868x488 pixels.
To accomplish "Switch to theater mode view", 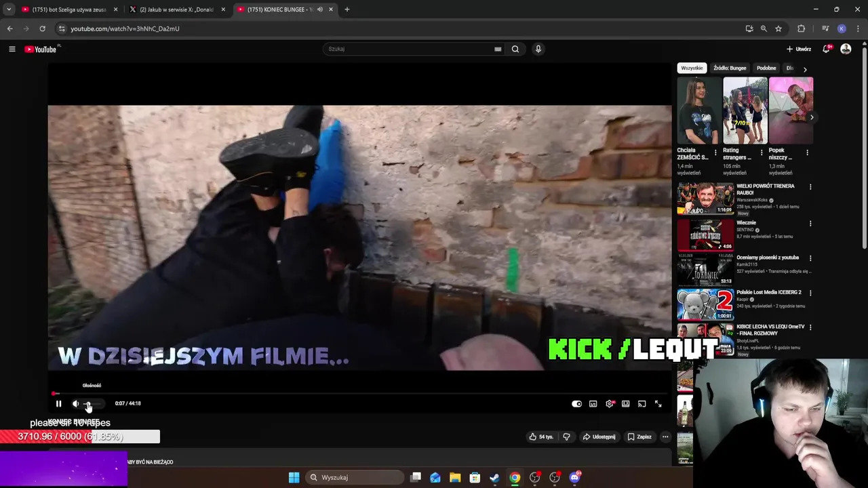I will [x=625, y=404].
